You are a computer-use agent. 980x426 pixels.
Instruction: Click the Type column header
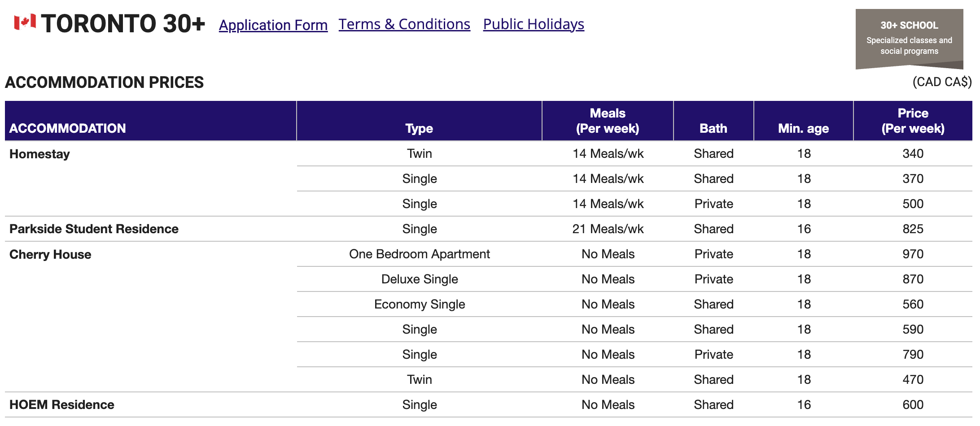419,128
